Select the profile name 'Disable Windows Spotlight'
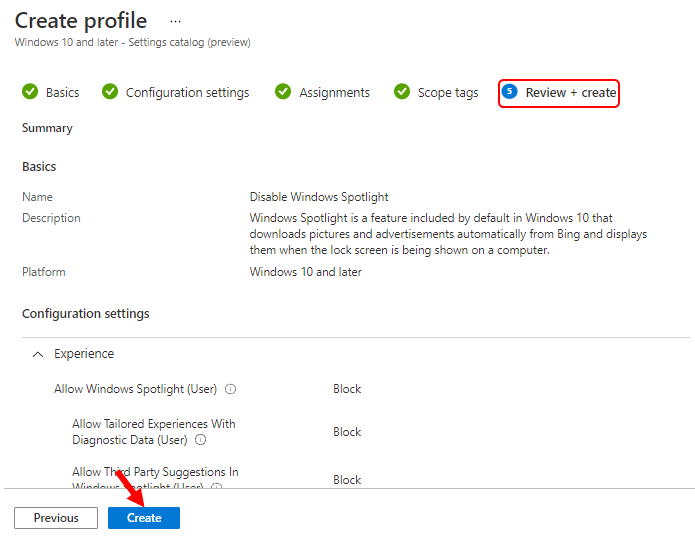The image size is (695, 539). point(319,197)
